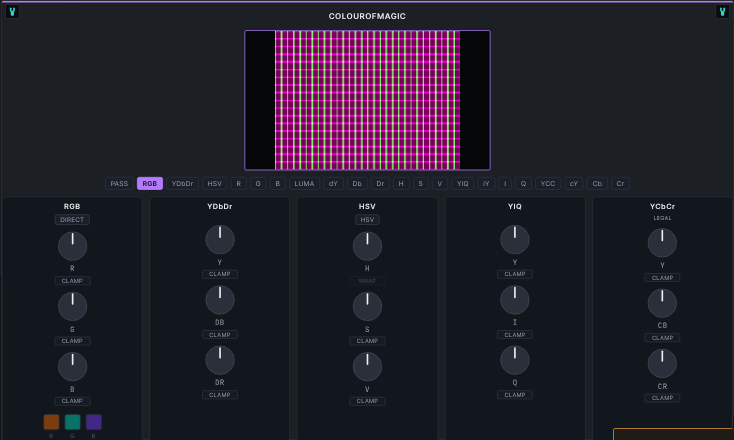Select the Dr output button
The image size is (734, 440).
(x=380, y=183)
